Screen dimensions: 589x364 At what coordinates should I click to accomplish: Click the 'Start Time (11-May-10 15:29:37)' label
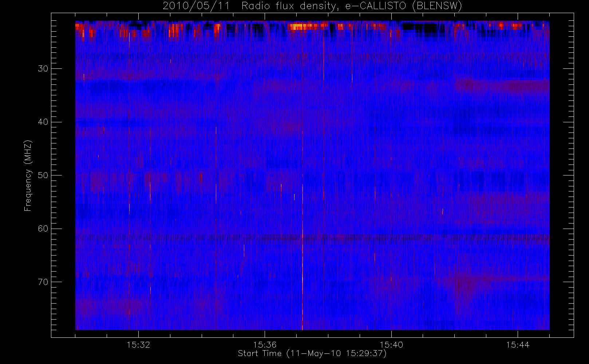(312, 353)
